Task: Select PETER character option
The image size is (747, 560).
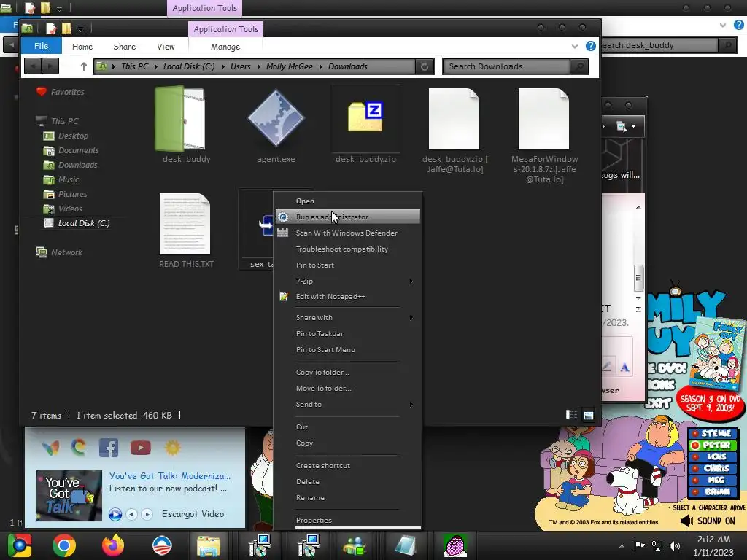Action: tap(712, 446)
